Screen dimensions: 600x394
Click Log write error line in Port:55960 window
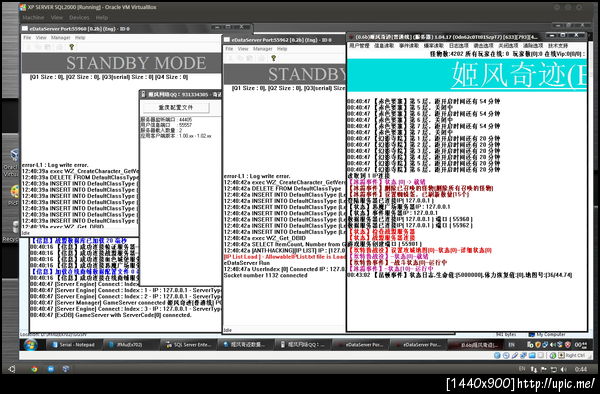55,165
